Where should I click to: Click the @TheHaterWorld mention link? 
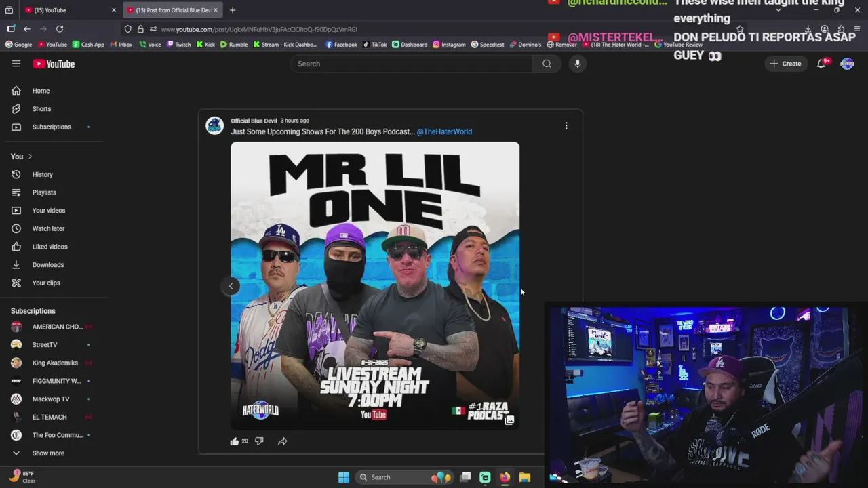click(x=444, y=131)
